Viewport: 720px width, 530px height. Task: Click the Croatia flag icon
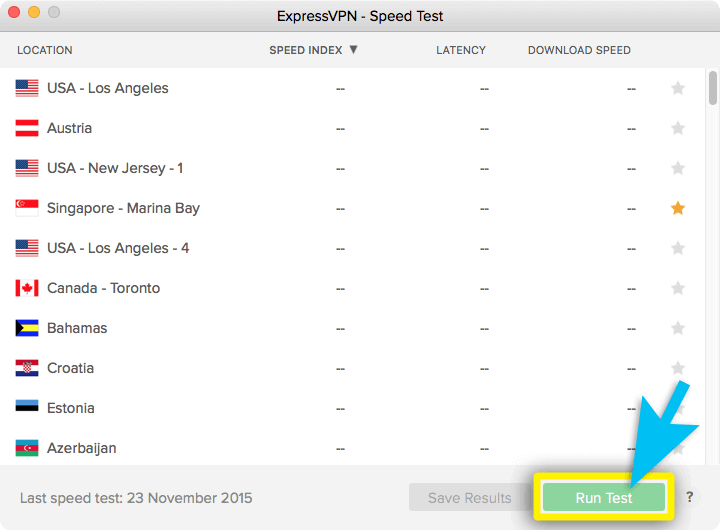tap(27, 368)
